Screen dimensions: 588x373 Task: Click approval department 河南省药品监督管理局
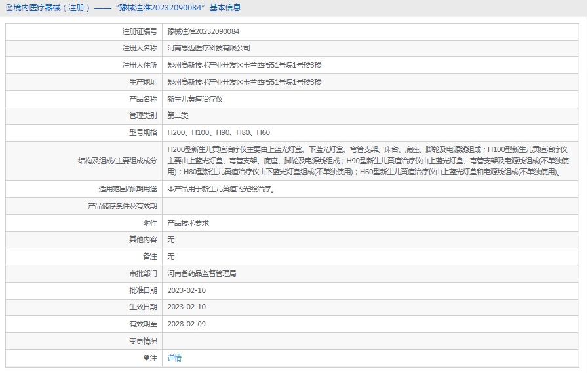[x=202, y=273]
